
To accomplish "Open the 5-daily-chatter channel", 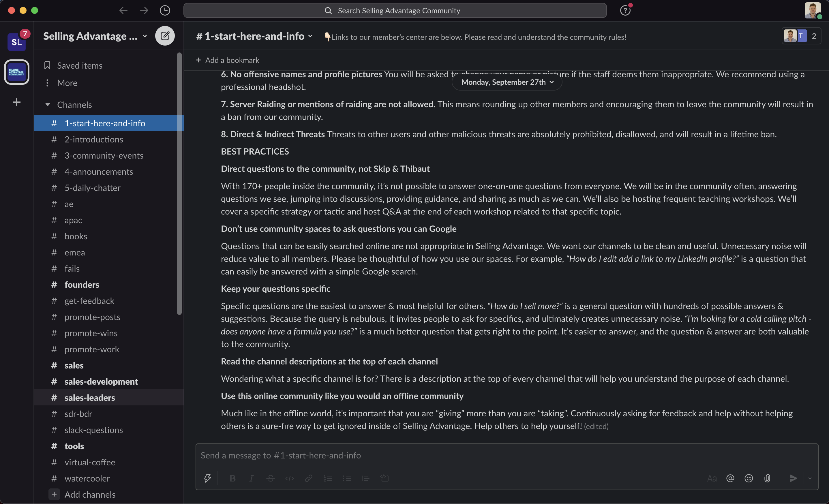I will (x=109, y=188).
